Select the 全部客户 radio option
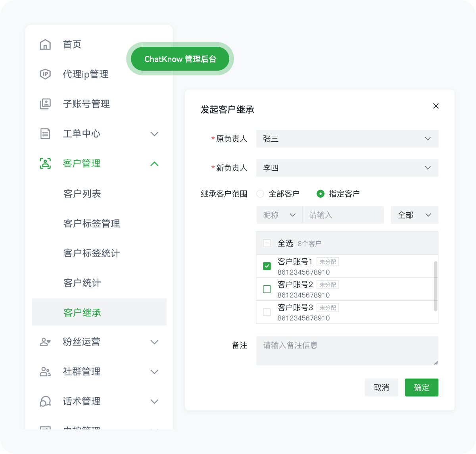This screenshot has width=476, height=454. (260, 194)
